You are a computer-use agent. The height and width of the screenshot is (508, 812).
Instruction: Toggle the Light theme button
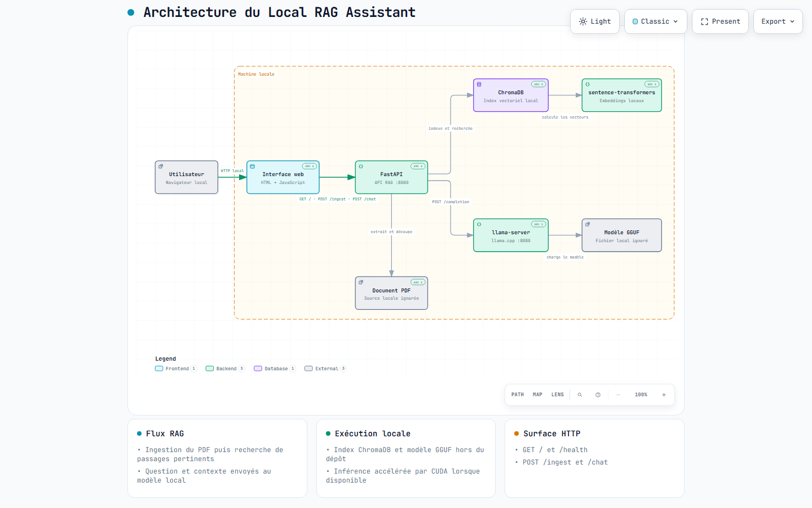tap(595, 21)
